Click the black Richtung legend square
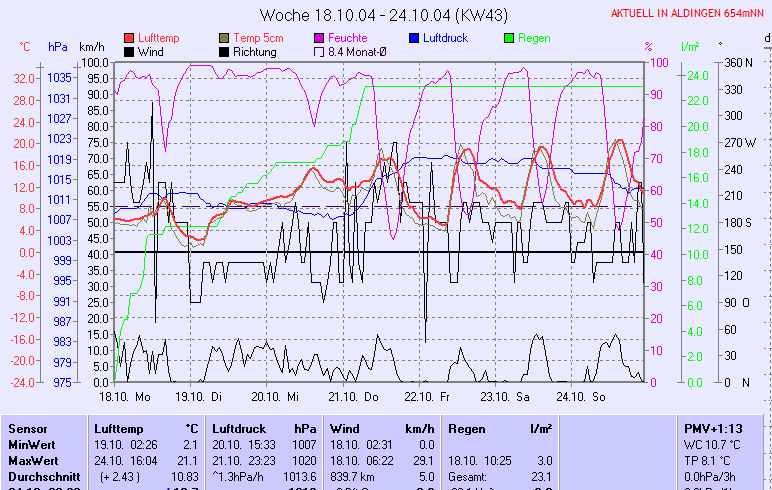This screenshot has height=490, width=772. pyautogui.click(x=224, y=51)
